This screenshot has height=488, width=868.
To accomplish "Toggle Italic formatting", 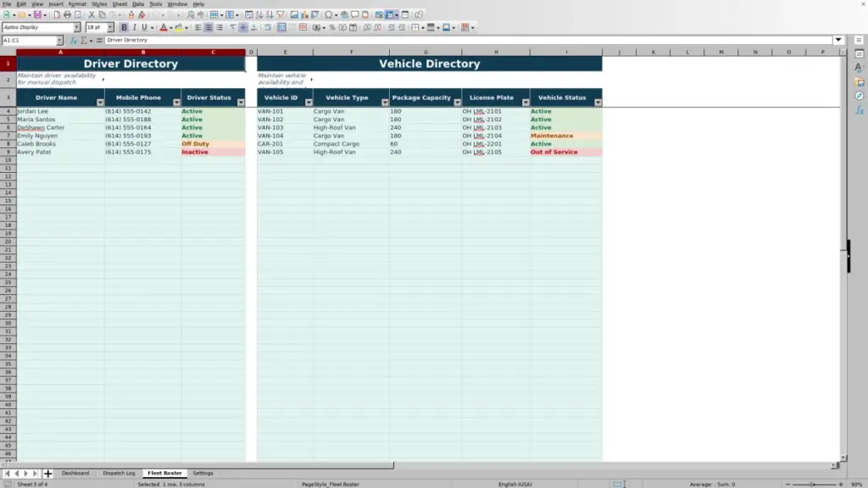I will tap(134, 27).
